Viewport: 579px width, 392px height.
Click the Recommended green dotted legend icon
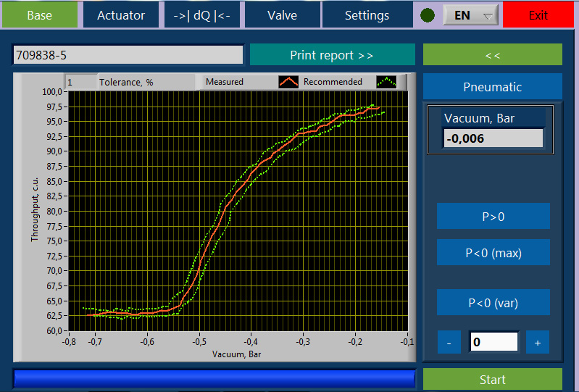(x=388, y=82)
